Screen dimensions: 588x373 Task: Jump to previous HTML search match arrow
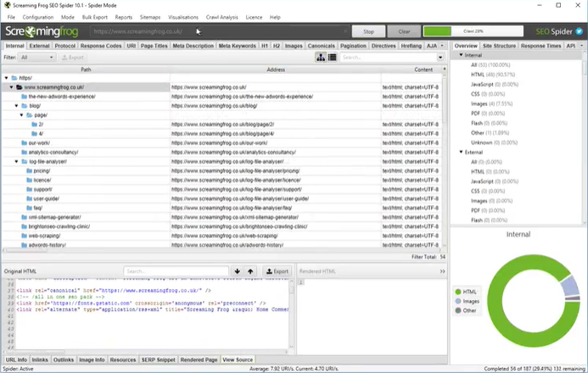pyautogui.click(x=249, y=271)
